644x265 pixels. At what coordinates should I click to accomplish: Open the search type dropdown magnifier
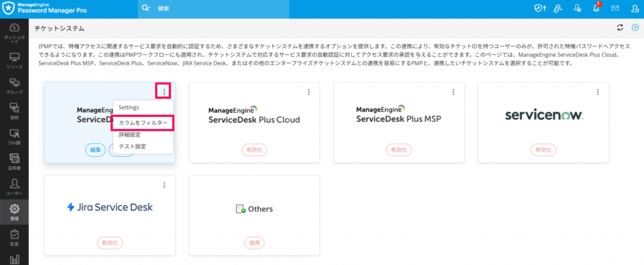pyautogui.click(x=145, y=8)
